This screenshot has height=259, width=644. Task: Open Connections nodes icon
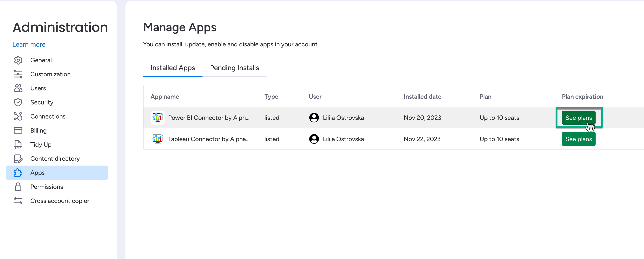click(x=18, y=116)
